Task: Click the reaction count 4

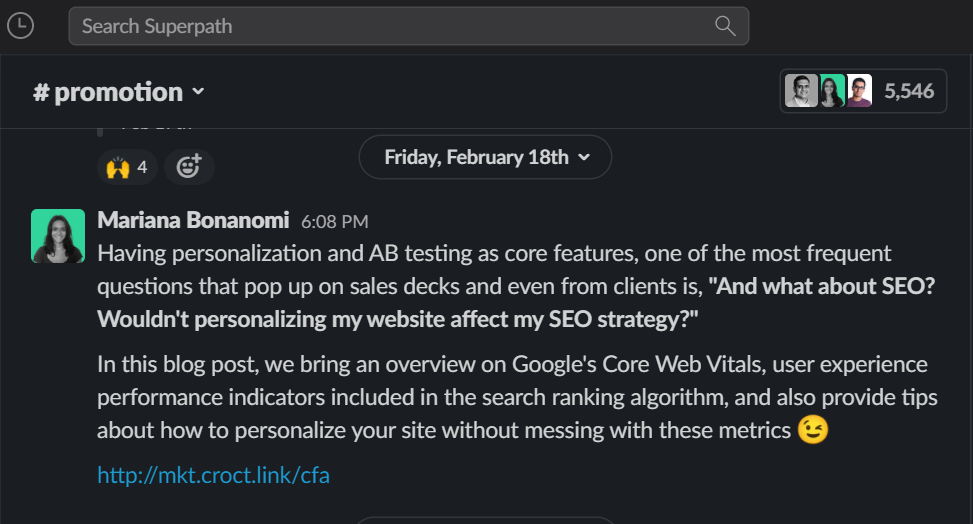Action: pos(142,167)
